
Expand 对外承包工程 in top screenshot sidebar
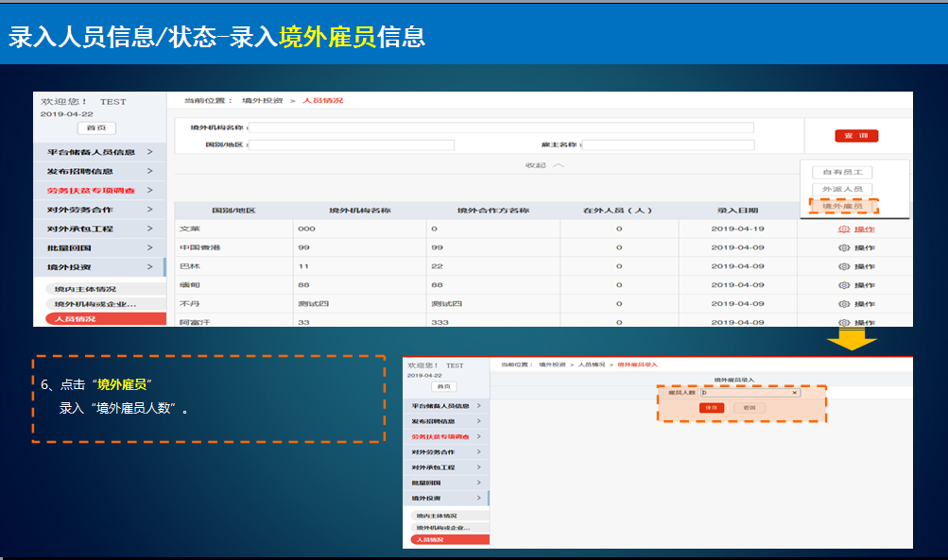[x=149, y=229]
